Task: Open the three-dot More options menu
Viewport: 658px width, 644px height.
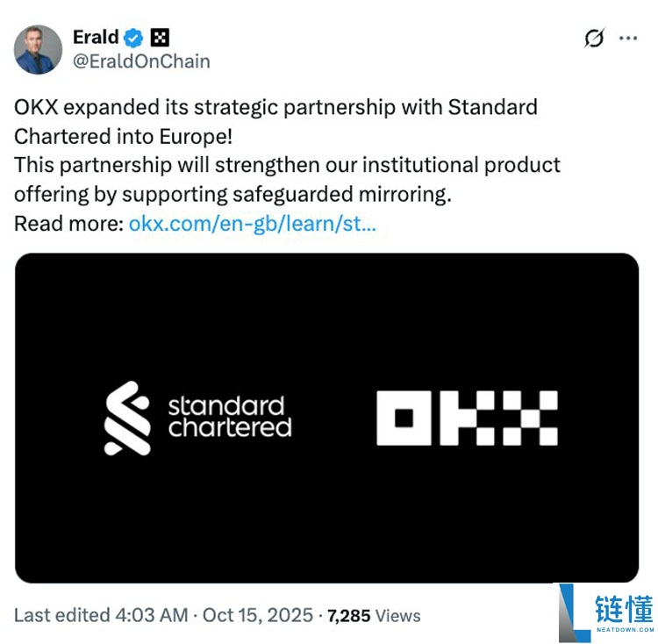Action: coord(628,39)
